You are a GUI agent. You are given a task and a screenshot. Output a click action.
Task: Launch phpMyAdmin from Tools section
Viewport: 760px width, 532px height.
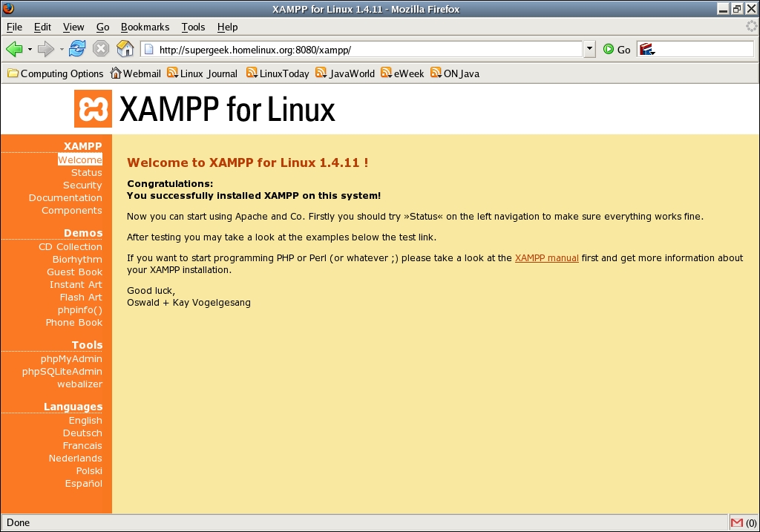71,359
